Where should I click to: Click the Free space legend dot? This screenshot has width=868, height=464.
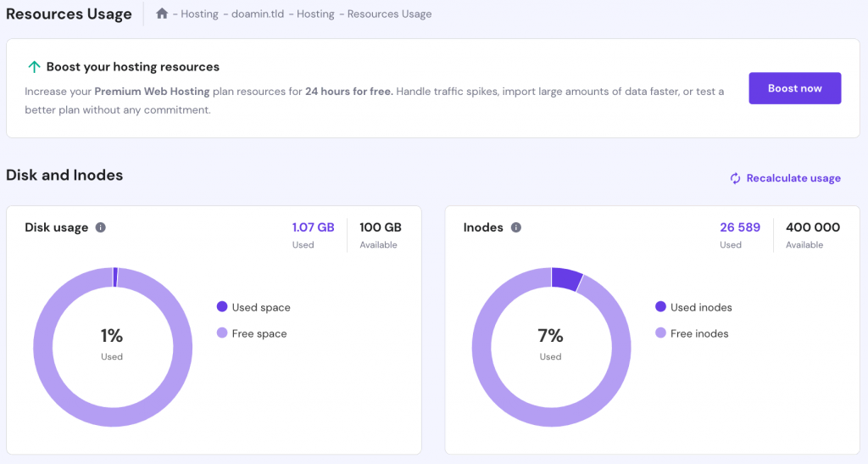(x=222, y=333)
